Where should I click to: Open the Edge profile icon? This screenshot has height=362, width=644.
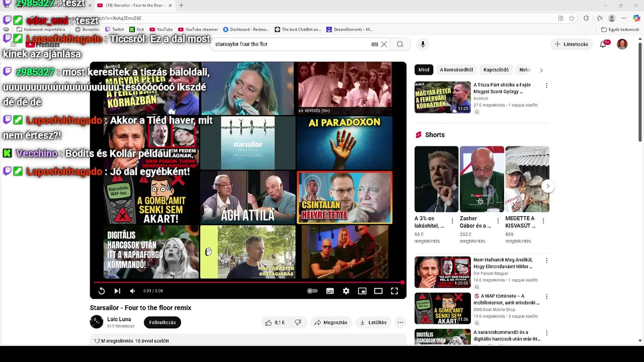coord(612,18)
